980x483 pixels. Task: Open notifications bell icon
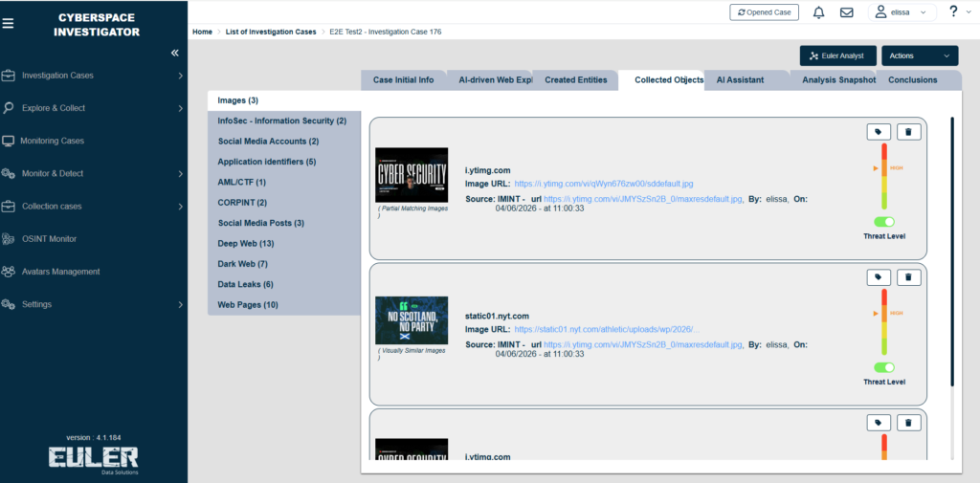coord(818,11)
